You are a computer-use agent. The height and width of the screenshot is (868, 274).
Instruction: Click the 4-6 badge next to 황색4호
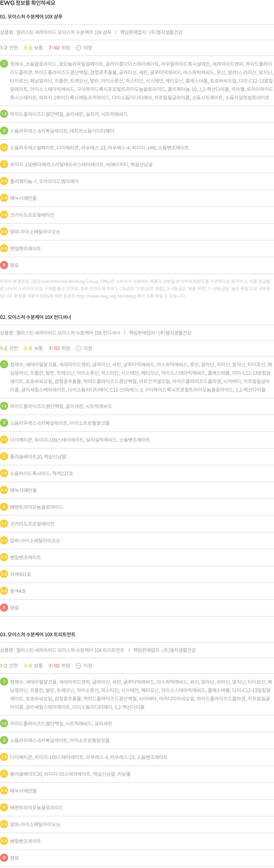point(4,591)
